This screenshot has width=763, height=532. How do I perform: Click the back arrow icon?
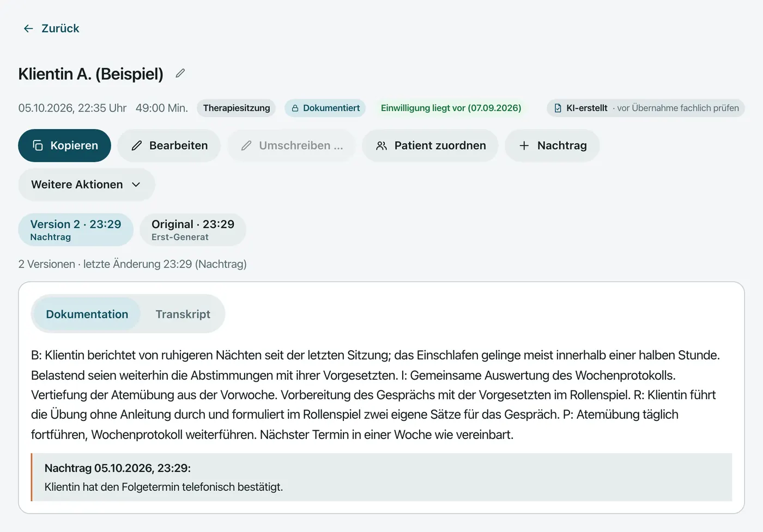pos(28,28)
